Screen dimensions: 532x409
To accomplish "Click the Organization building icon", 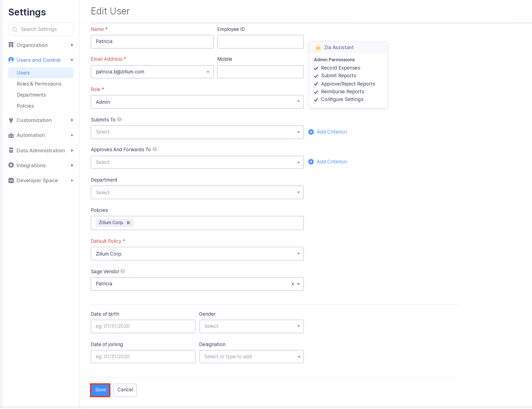I will [11, 45].
